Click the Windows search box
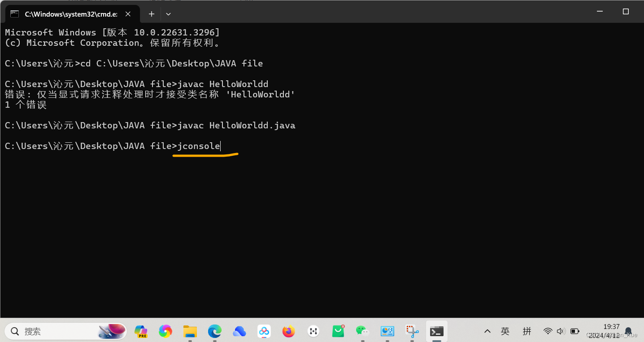644x342 pixels. click(65, 331)
